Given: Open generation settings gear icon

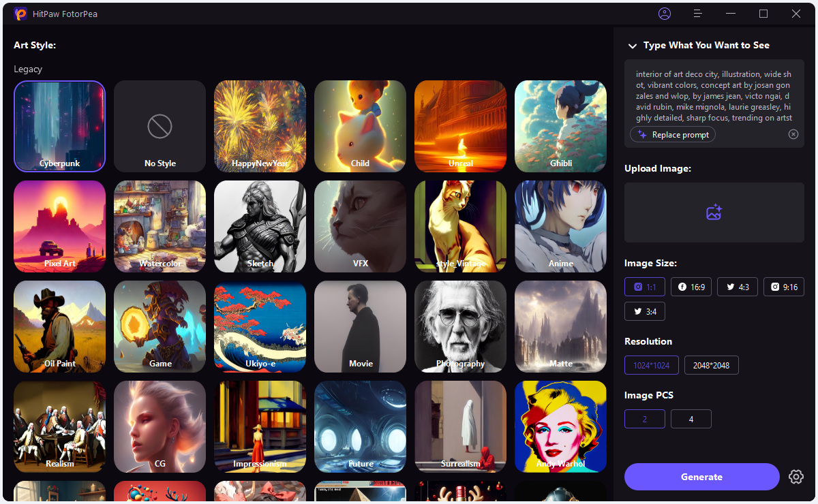Looking at the screenshot, I should click(x=796, y=477).
